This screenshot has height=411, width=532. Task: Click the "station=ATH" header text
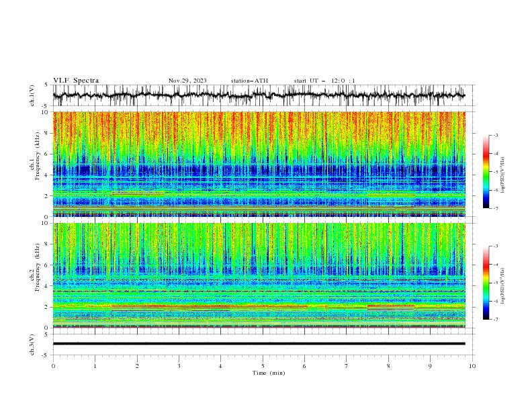click(249, 81)
